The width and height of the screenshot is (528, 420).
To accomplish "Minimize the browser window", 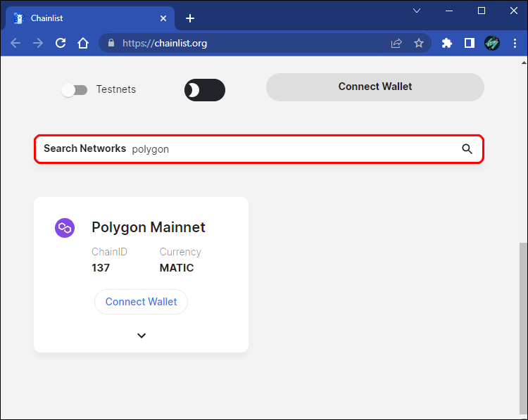I will pyautogui.click(x=449, y=11).
